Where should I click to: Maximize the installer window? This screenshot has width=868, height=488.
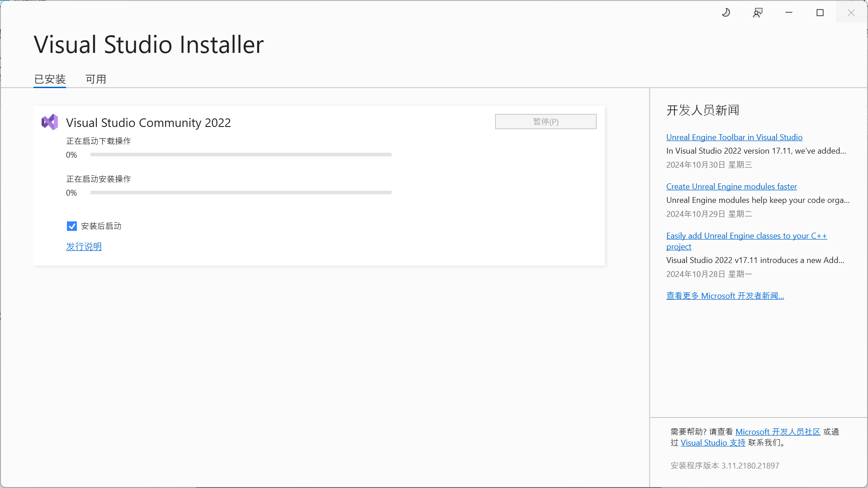pyautogui.click(x=820, y=13)
